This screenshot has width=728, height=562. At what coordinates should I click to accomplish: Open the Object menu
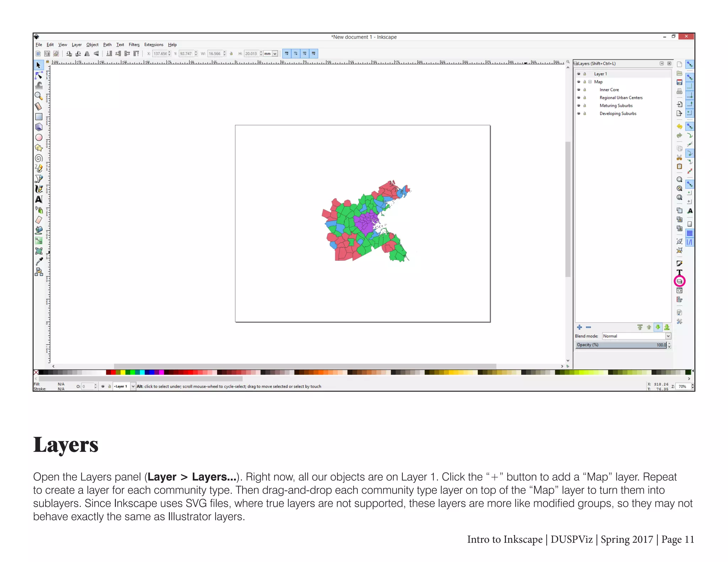[x=92, y=45]
